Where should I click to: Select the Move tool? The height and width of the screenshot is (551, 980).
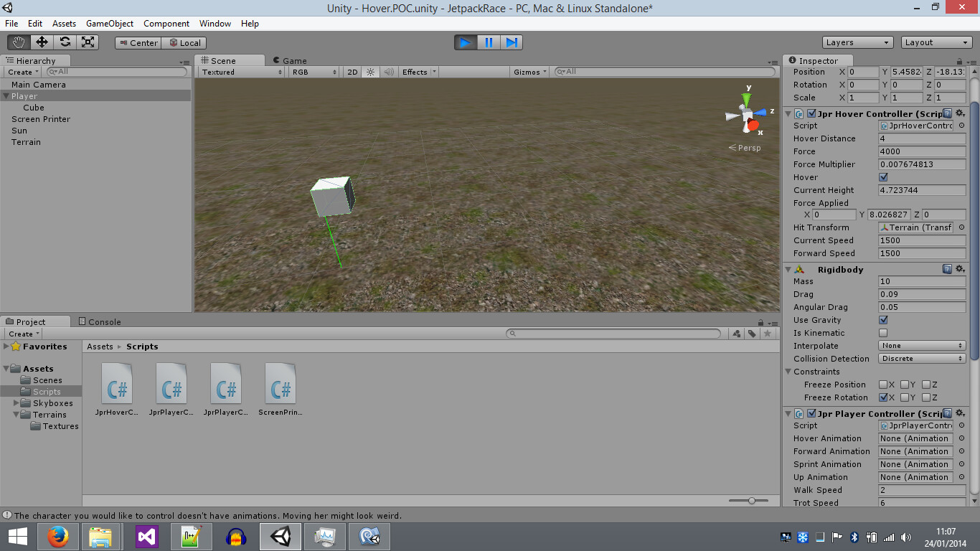[42, 42]
